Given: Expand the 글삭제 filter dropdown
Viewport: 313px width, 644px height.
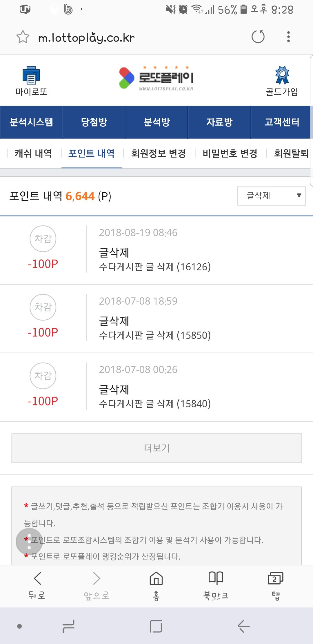Looking at the screenshot, I should click(x=271, y=196).
